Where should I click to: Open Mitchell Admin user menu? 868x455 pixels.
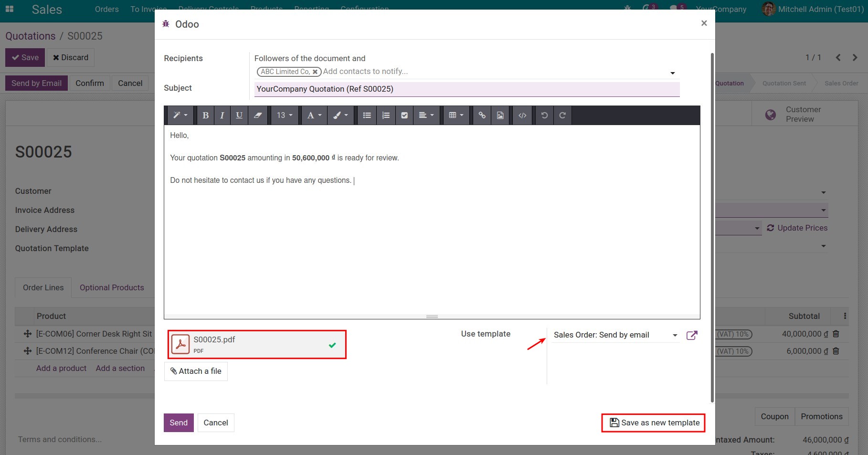[813, 9]
